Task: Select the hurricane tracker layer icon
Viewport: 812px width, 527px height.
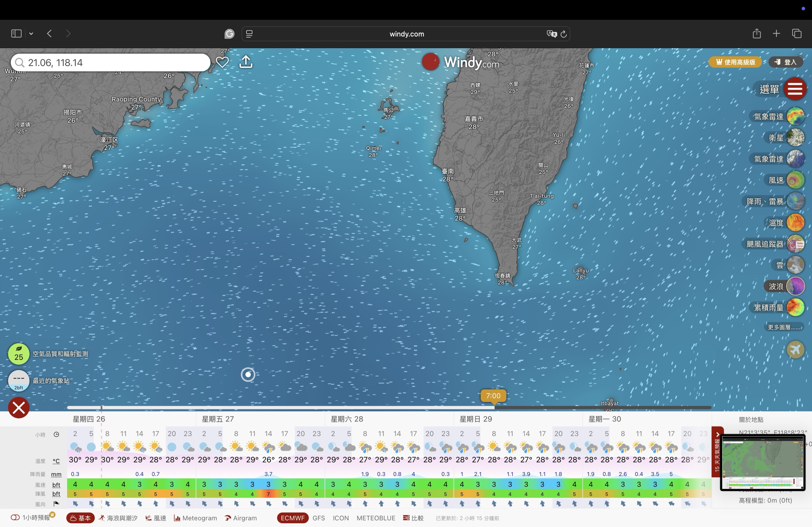Action: 795,244
